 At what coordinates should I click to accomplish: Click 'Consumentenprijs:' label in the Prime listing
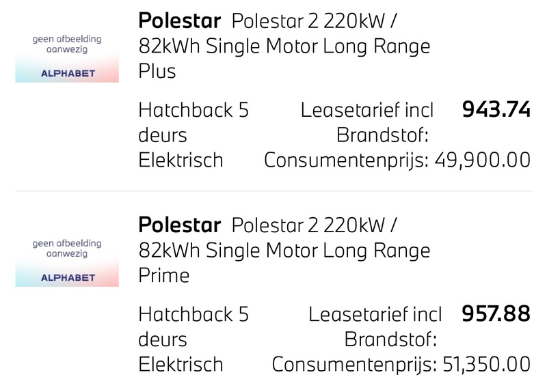(x=355, y=363)
